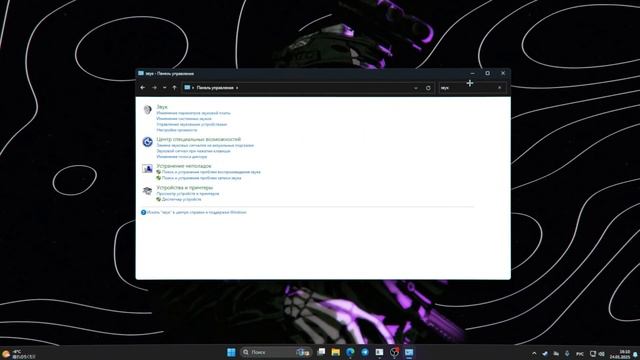Image resolution: width=640 pixels, height=360 pixels.
Task: Go up one folder level
Action: [x=174, y=88]
